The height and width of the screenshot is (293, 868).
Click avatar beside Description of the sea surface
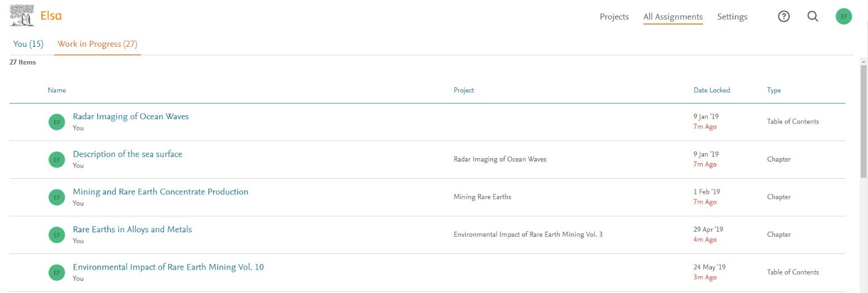tap(56, 160)
